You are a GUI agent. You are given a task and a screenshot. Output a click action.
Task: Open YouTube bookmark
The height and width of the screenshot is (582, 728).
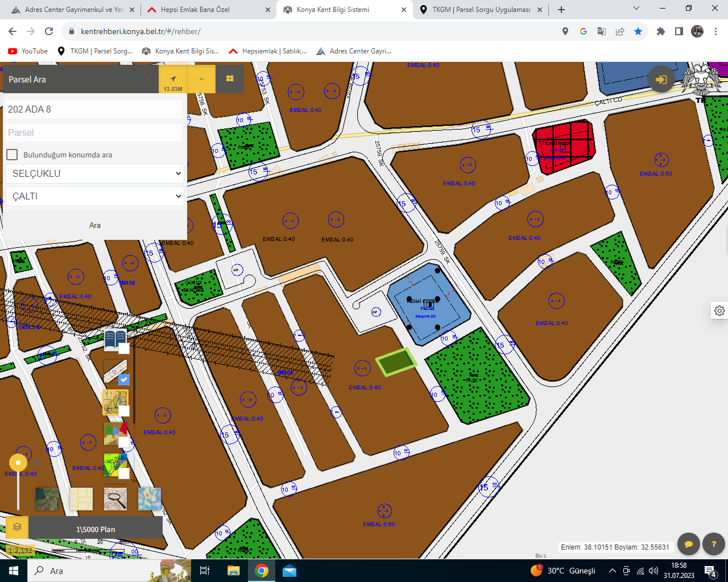[x=28, y=51]
